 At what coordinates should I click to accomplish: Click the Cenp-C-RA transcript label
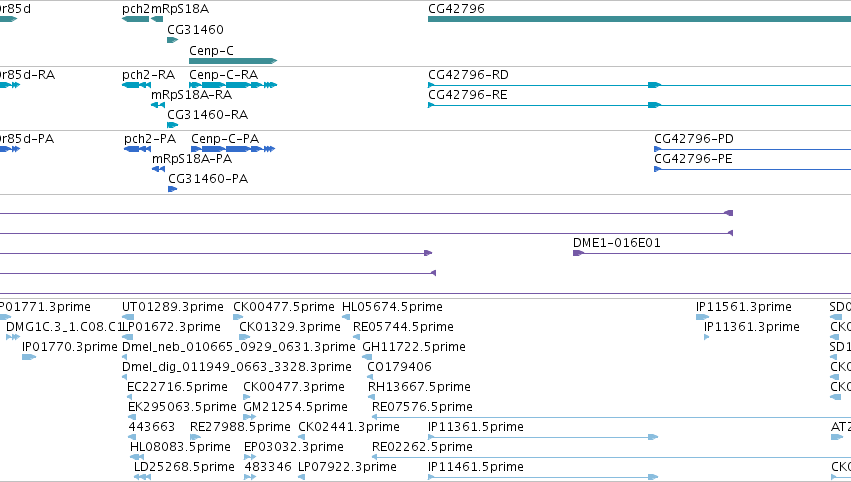click(224, 74)
